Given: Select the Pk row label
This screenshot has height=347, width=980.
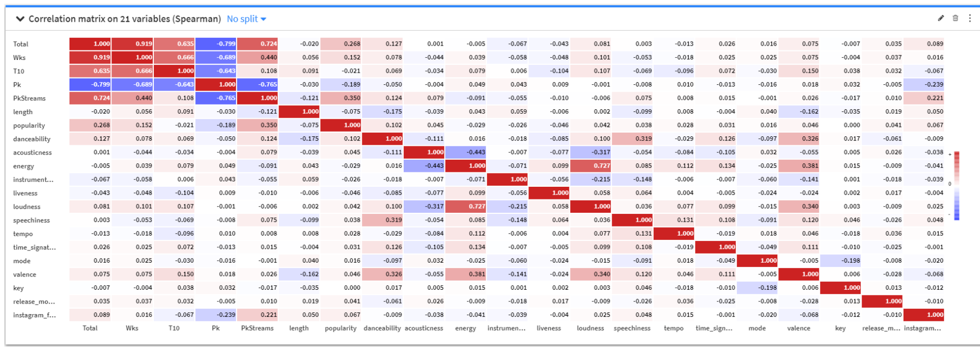Looking at the screenshot, I should (17, 85).
